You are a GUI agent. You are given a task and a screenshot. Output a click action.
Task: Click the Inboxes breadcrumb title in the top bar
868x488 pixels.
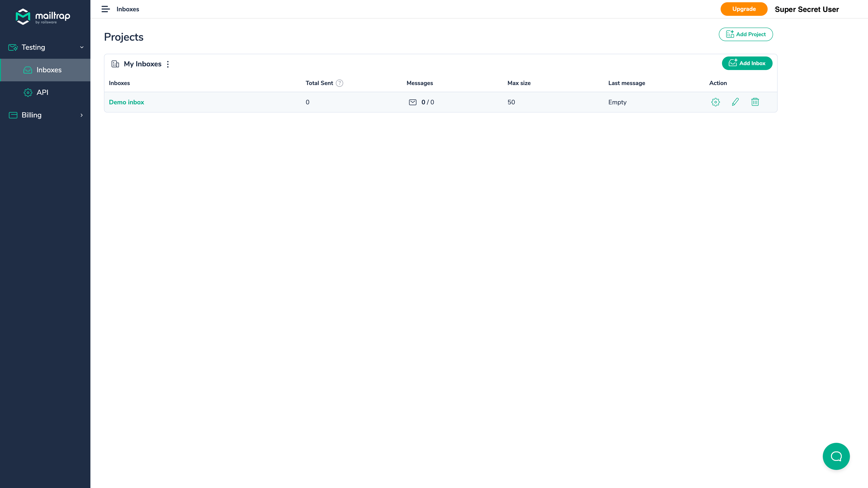(128, 9)
